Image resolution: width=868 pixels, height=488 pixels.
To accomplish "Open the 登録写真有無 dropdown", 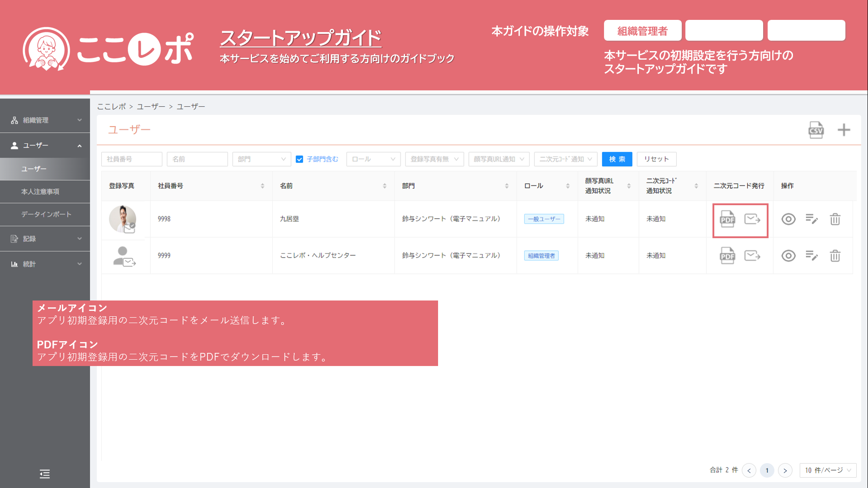I will click(x=434, y=159).
